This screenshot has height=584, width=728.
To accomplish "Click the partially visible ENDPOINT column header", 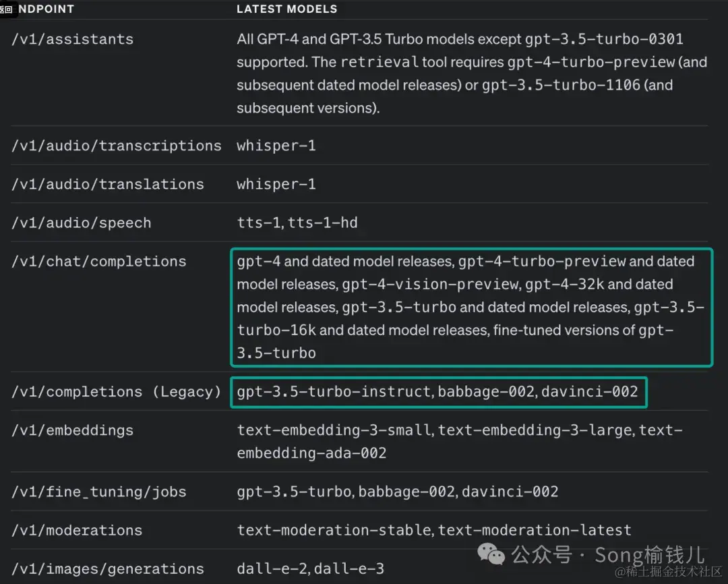I will click(46, 9).
